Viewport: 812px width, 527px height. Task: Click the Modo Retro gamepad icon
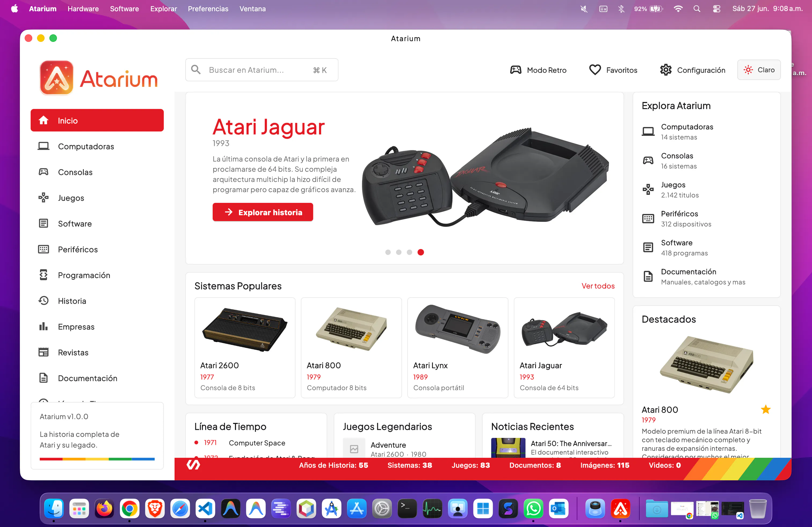point(516,70)
